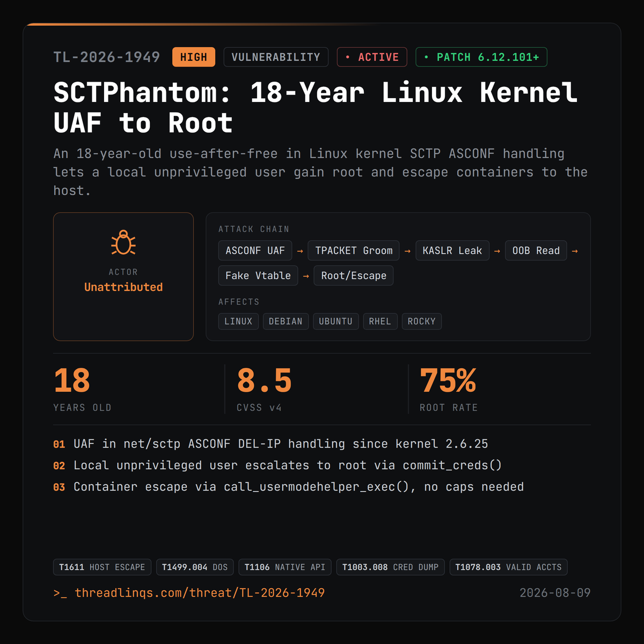Click the TL-2026-1949 identifier text
644x644 pixels.
pos(107,57)
